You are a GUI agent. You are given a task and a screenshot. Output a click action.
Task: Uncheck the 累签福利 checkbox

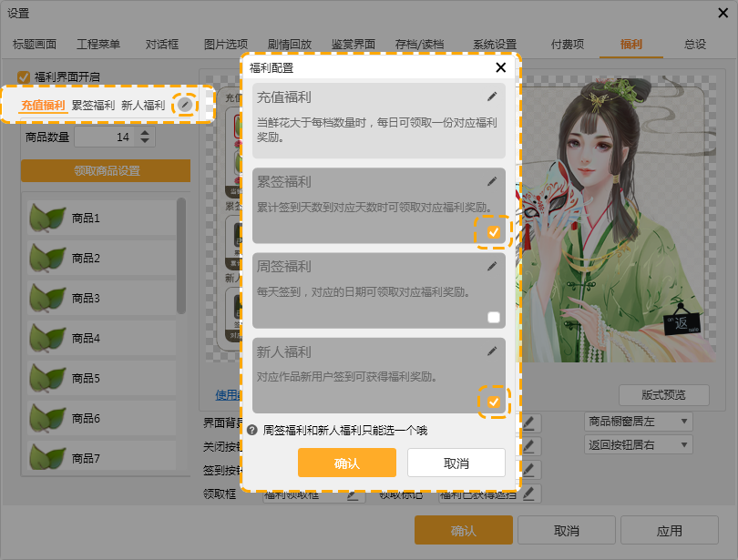(x=494, y=232)
